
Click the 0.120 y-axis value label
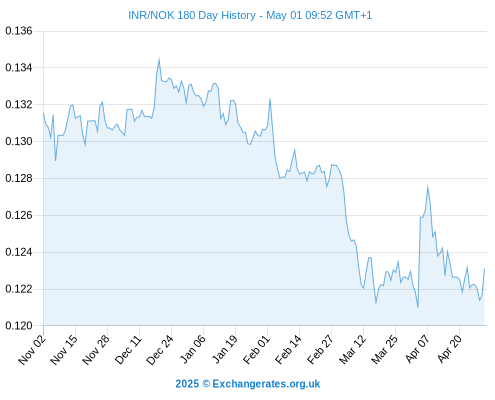(x=19, y=326)
